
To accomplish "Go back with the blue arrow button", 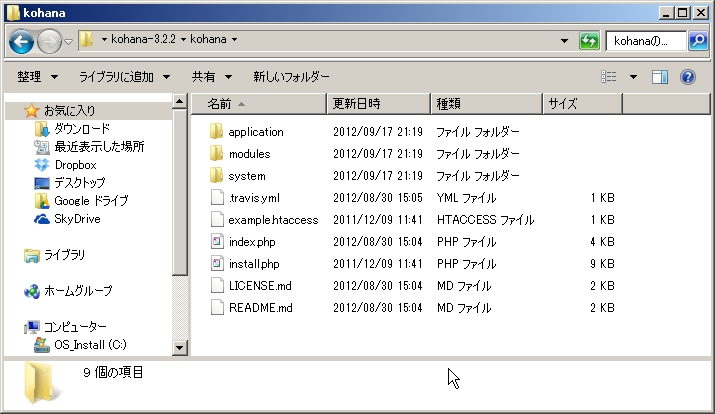I will coord(21,41).
